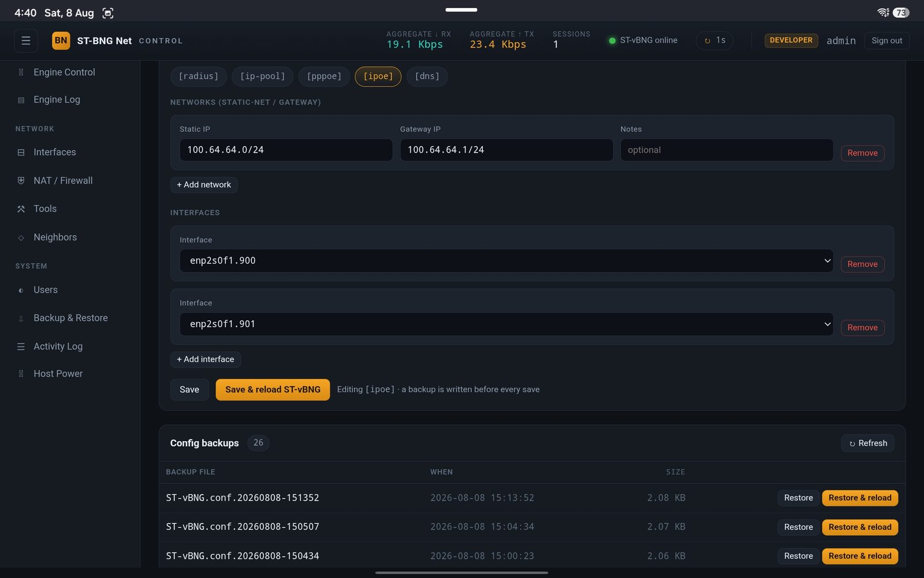This screenshot has width=924, height=578.
Task: Restore & reload backup 20260808-150434
Action: [x=860, y=556]
